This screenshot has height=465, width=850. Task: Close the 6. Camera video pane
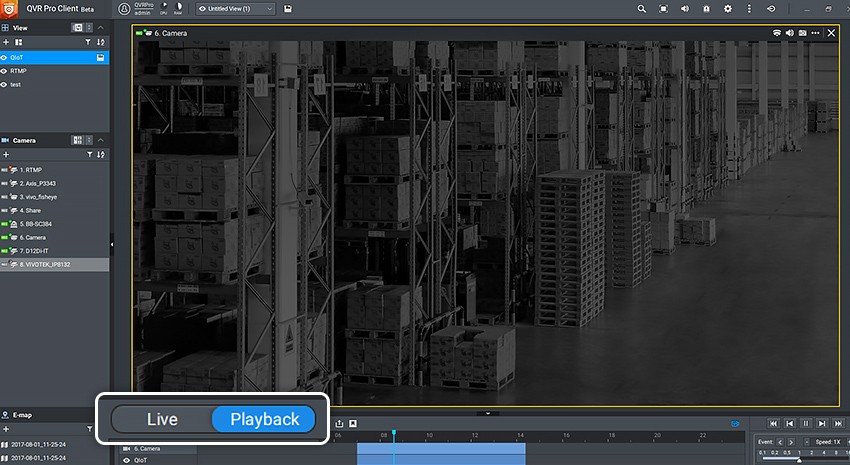point(831,33)
